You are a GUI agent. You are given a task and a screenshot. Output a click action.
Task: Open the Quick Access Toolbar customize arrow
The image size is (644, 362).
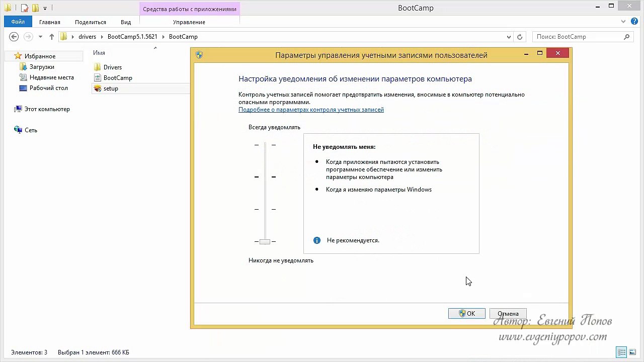click(x=45, y=9)
